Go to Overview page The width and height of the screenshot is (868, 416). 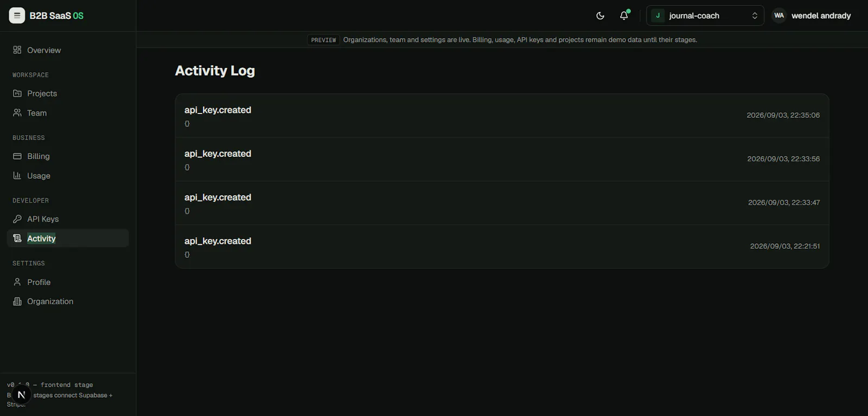pyautogui.click(x=68, y=50)
